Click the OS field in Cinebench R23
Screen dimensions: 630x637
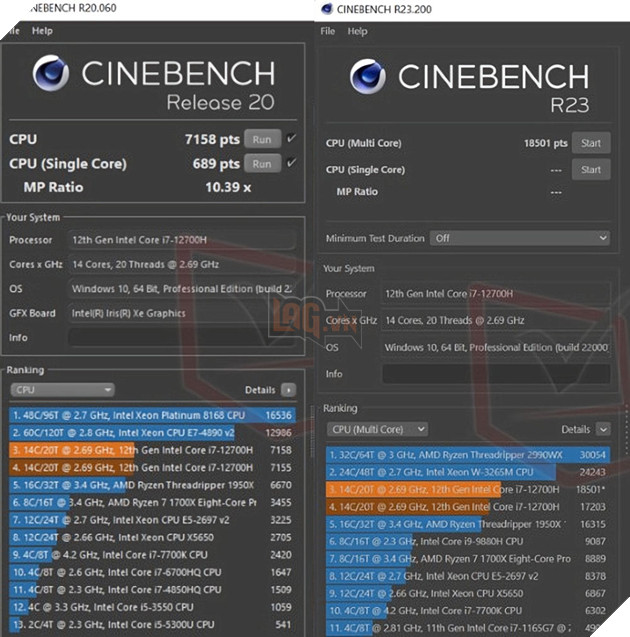click(x=496, y=348)
